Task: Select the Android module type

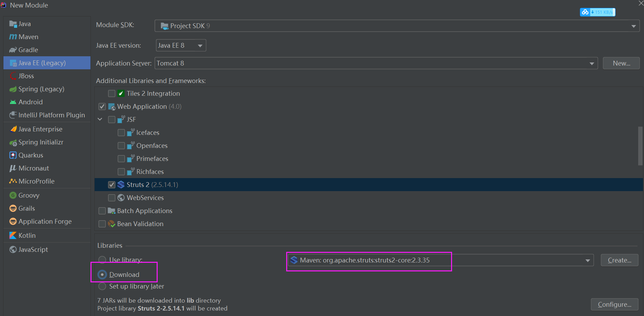Action: click(30, 102)
